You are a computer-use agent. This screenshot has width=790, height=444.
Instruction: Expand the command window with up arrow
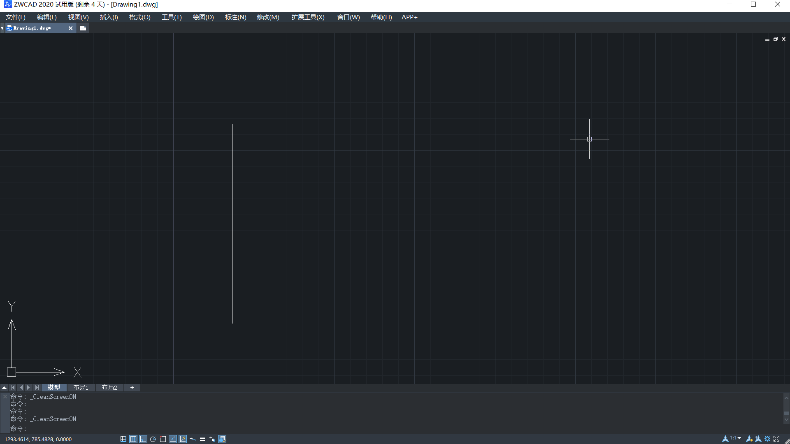(4, 387)
